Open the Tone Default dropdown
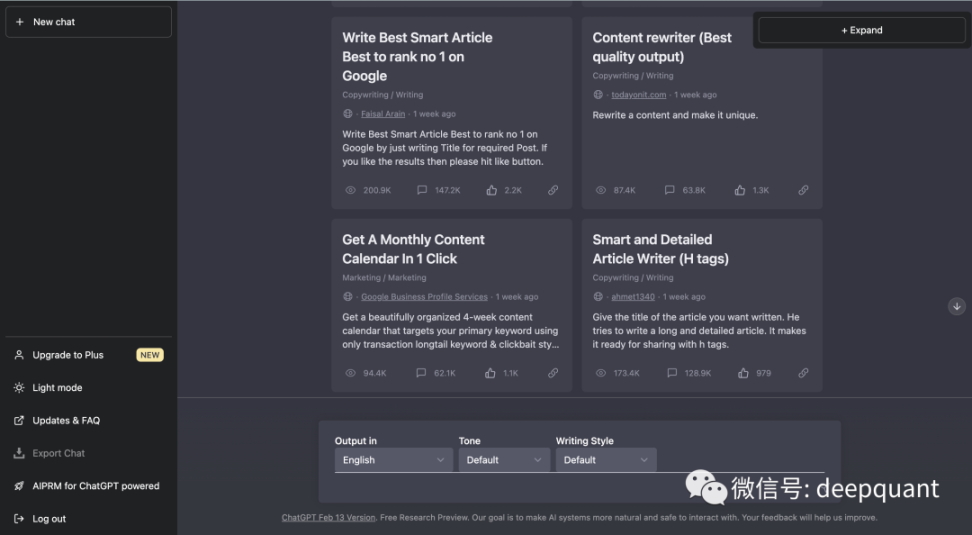The height and width of the screenshot is (535, 972). (x=504, y=460)
